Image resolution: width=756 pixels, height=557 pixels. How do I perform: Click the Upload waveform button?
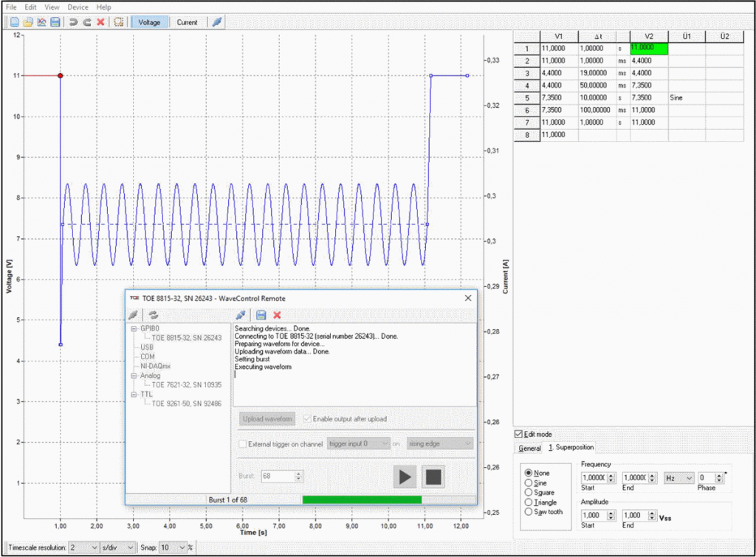[268, 419]
